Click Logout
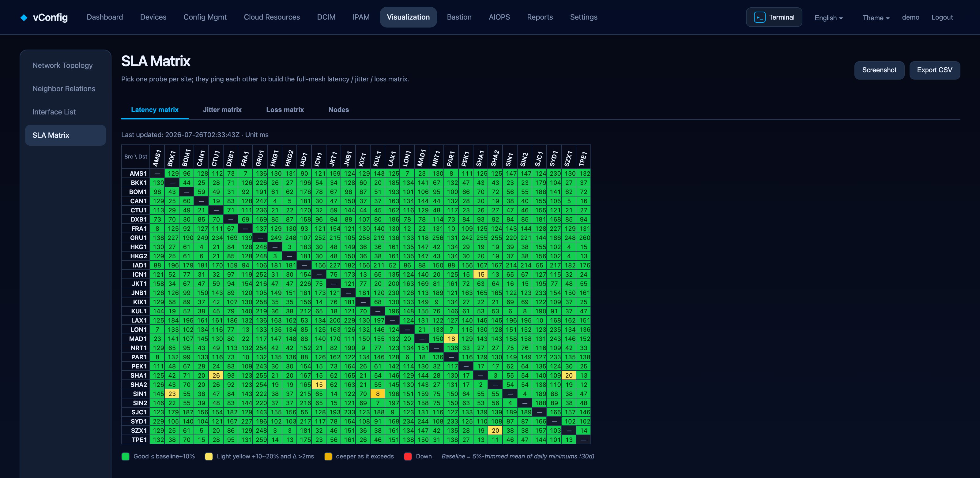980x478 pixels. point(942,17)
